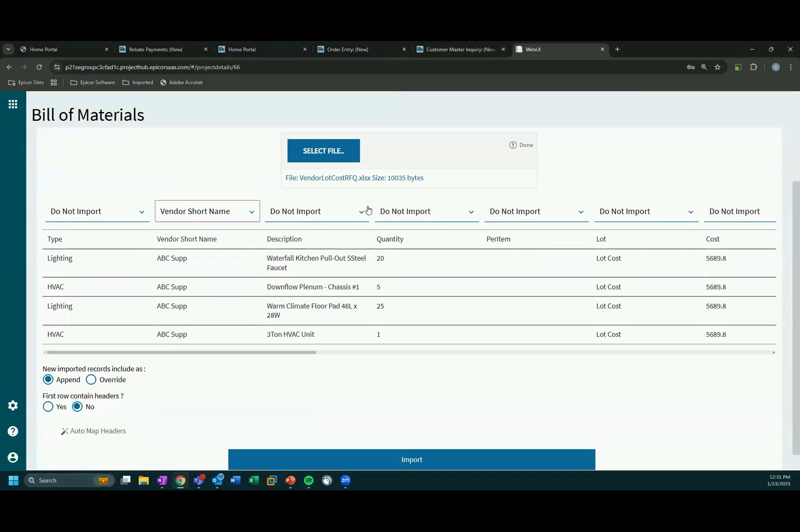This screenshot has height=532, width=800.
Task: Open the Chrome profile avatar
Action: tap(776, 67)
